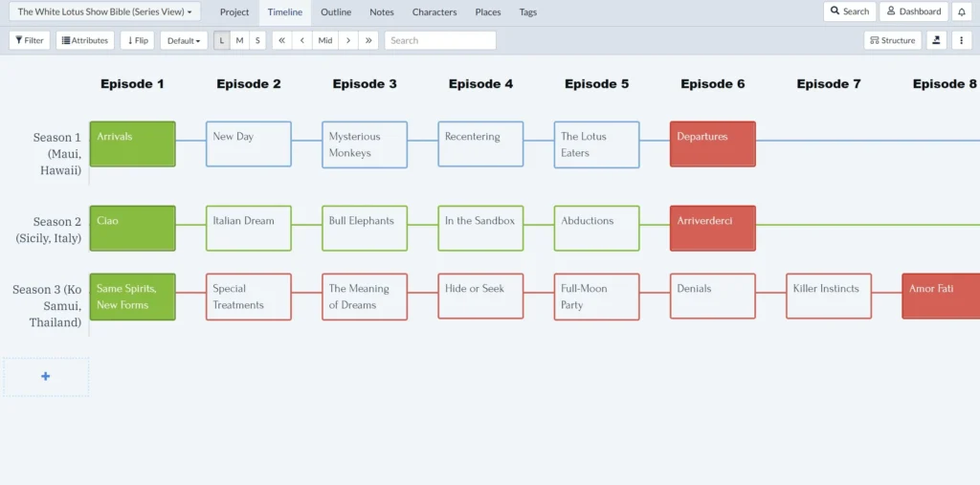Open The Lotus Eaters card

point(597,145)
